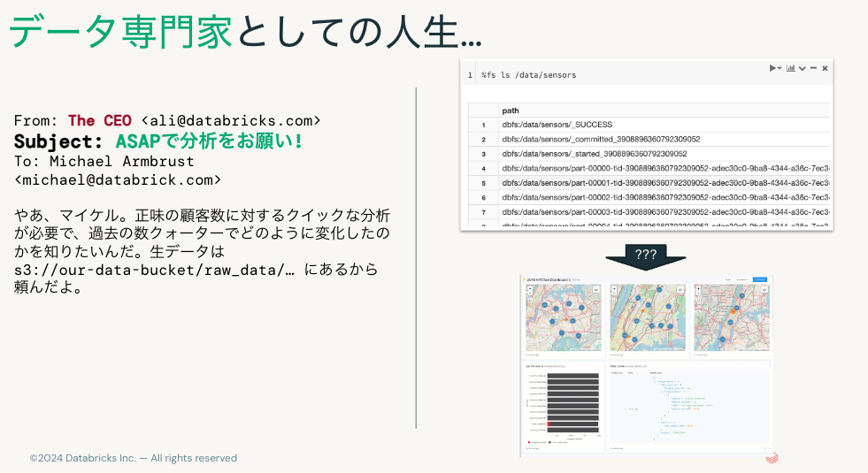Click the subject 'ASAPで分析をお願い!'
The height and width of the screenshot is (473, 868).
(x=209, y=141)
